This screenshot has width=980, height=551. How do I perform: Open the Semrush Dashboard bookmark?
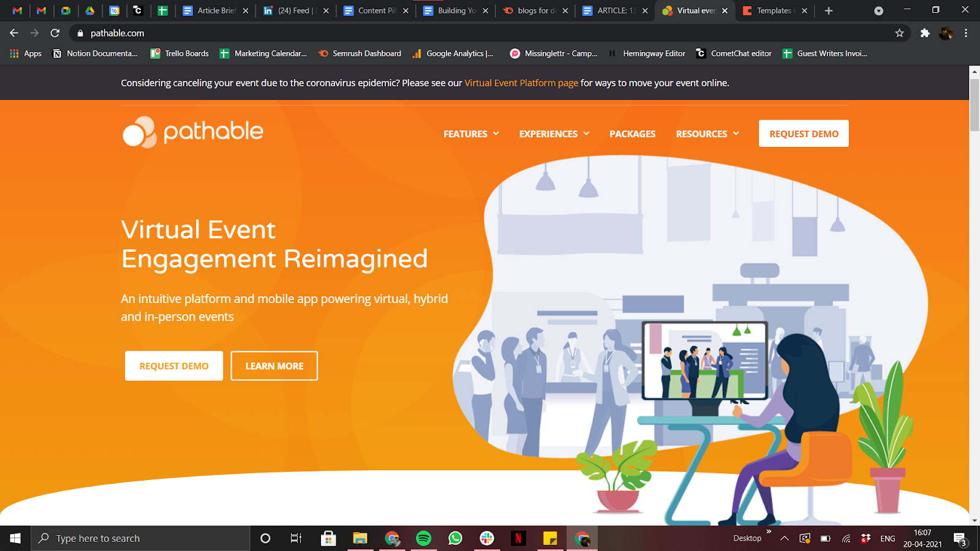360,53
